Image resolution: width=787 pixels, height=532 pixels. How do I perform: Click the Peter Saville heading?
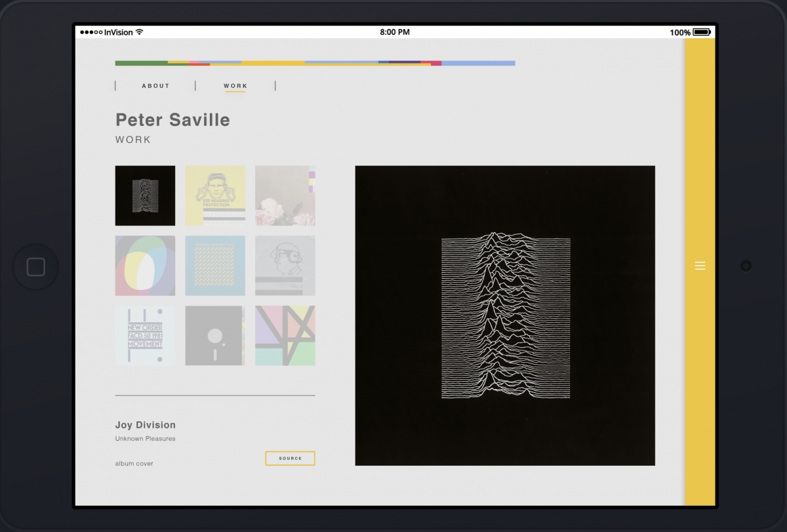pyautogui.click(x=172, y=119)
